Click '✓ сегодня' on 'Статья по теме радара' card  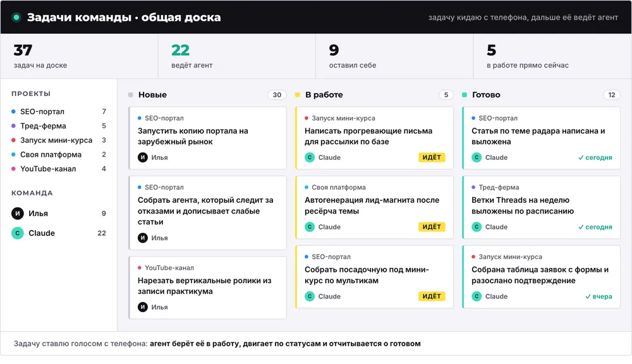(595, 157)
